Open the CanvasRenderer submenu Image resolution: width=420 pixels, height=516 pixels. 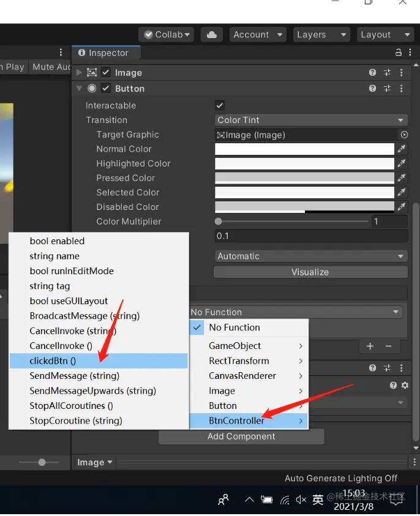(249, 375)
